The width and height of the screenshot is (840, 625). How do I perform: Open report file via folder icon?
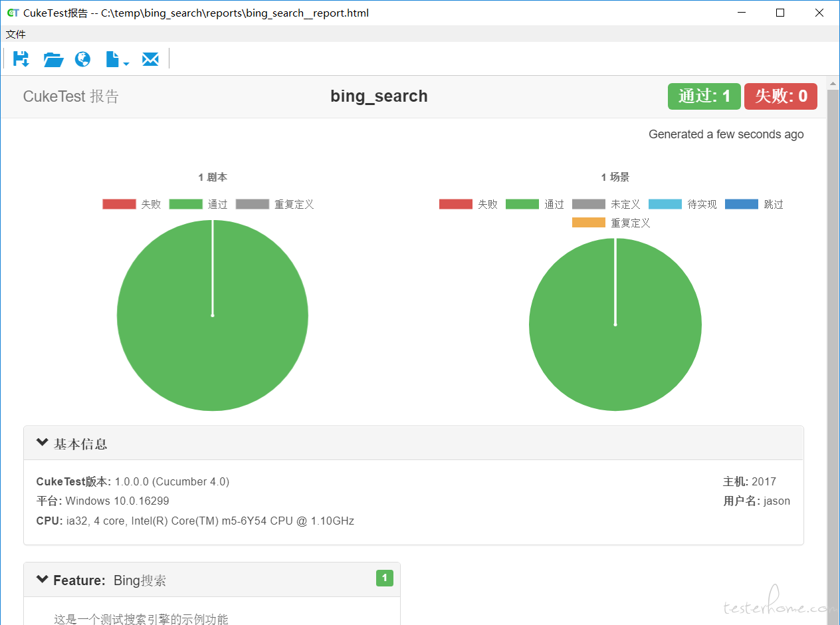[53, 59]
